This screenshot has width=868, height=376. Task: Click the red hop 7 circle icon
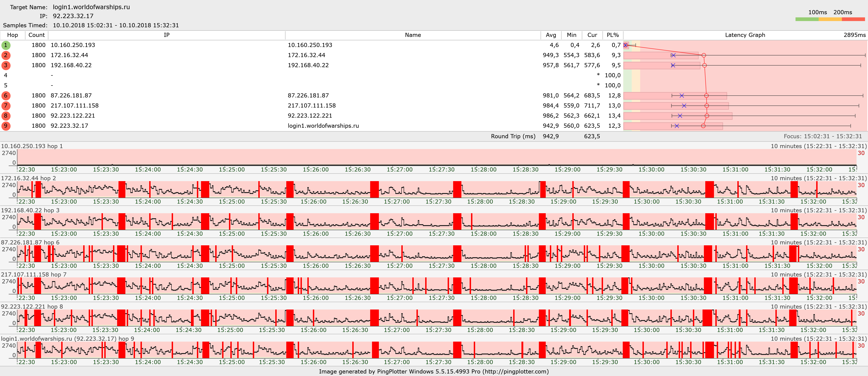6,106
